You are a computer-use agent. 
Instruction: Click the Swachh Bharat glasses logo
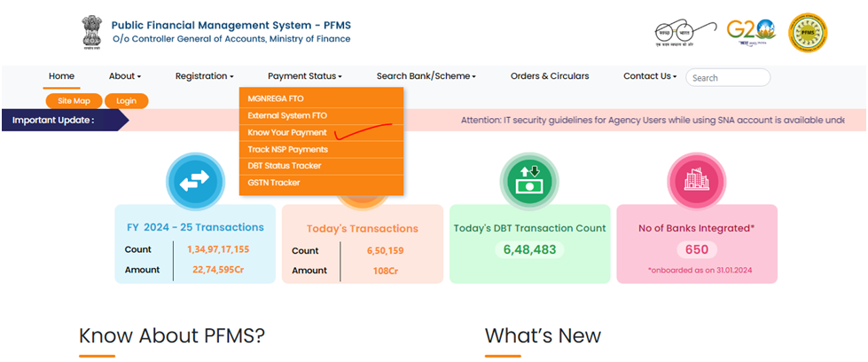point(685,33)
